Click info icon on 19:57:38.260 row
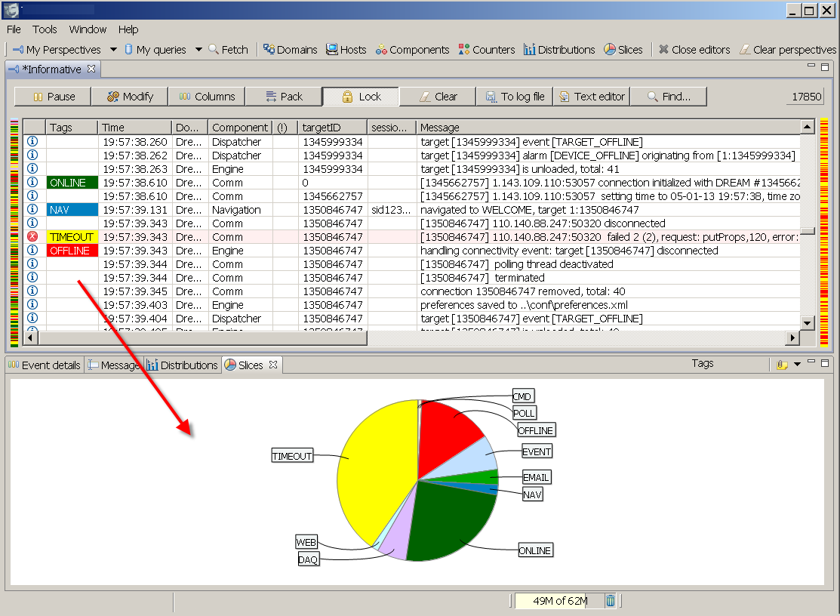The image size is (840, 616). coord(32,141)
